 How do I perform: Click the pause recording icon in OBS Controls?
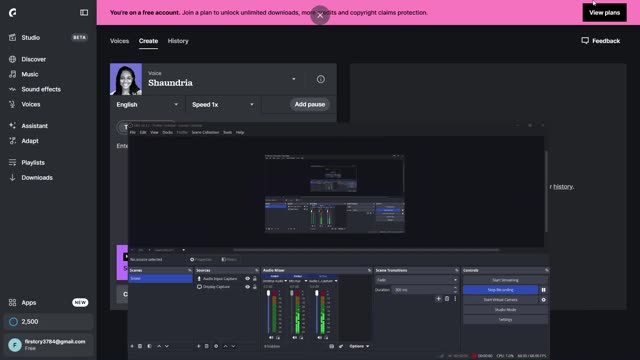[x=543, y=290]
